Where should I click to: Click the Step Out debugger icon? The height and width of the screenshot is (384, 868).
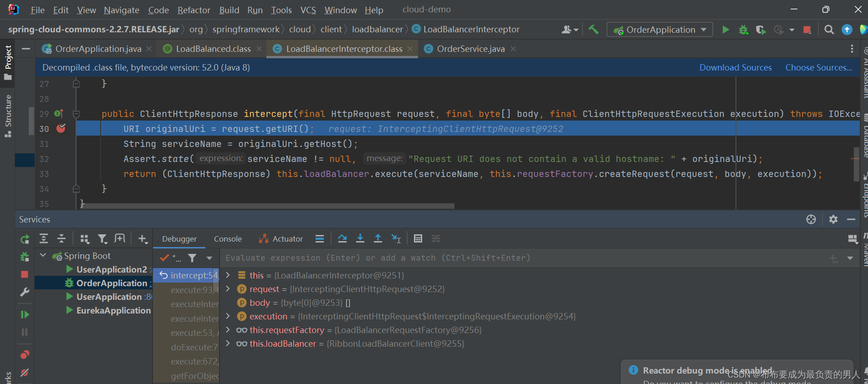pos(378,238)
